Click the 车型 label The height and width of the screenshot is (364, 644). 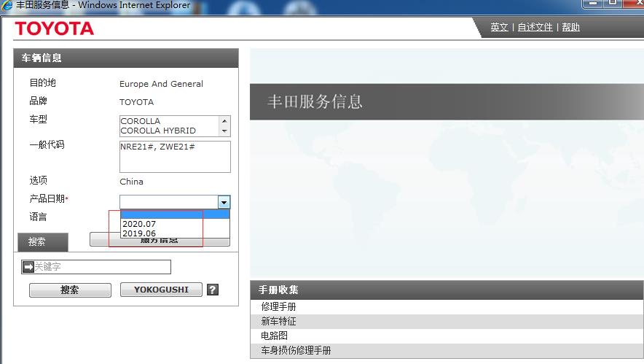[x=38, y=120]
